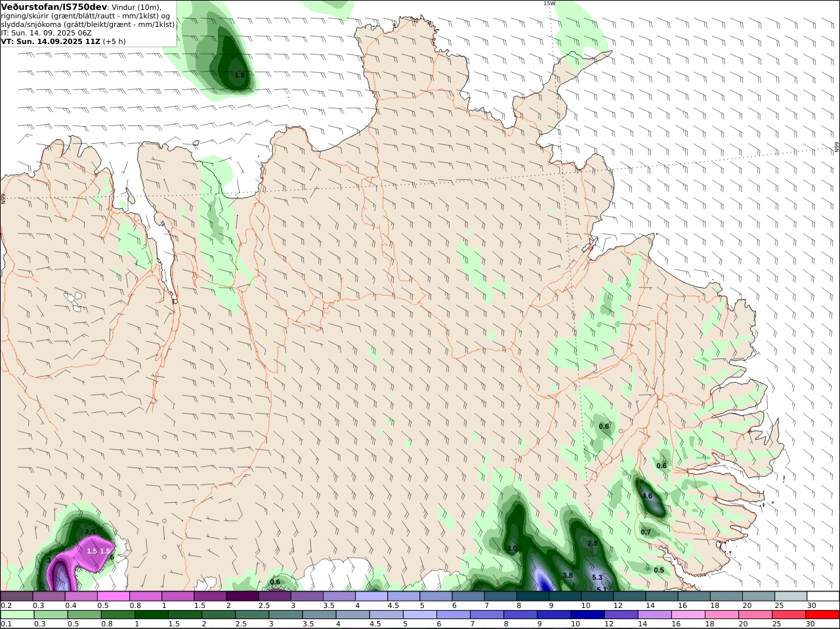Viewport: 840px width, 629px height.
Task: Pick the red swatch at rain legend 30
Action: click(823, 615)
